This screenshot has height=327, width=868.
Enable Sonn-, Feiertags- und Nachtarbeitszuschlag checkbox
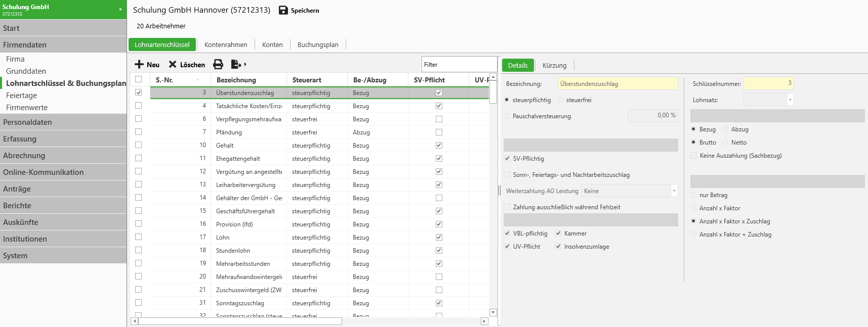point(507,175)
